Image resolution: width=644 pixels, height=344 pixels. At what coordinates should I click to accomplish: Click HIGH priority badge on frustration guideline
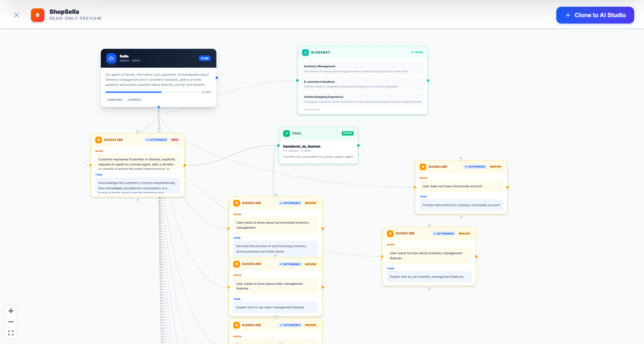pos(175,140)
